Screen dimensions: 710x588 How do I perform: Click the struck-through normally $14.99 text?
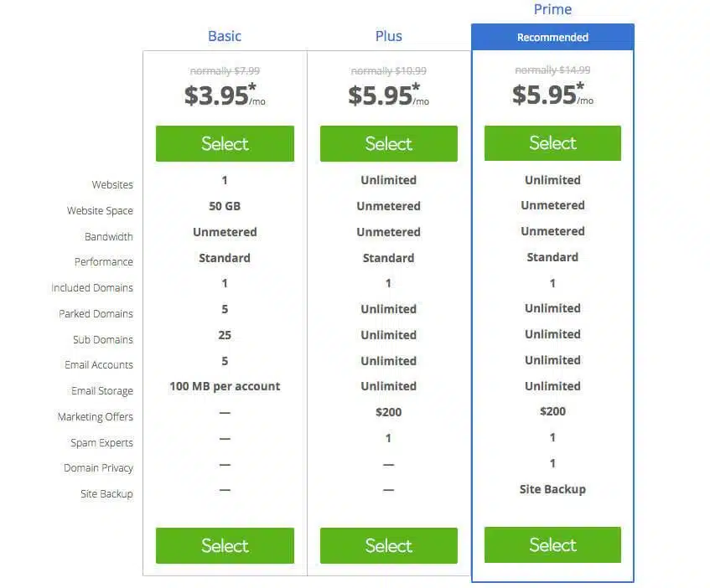click(x=552, y=70)
